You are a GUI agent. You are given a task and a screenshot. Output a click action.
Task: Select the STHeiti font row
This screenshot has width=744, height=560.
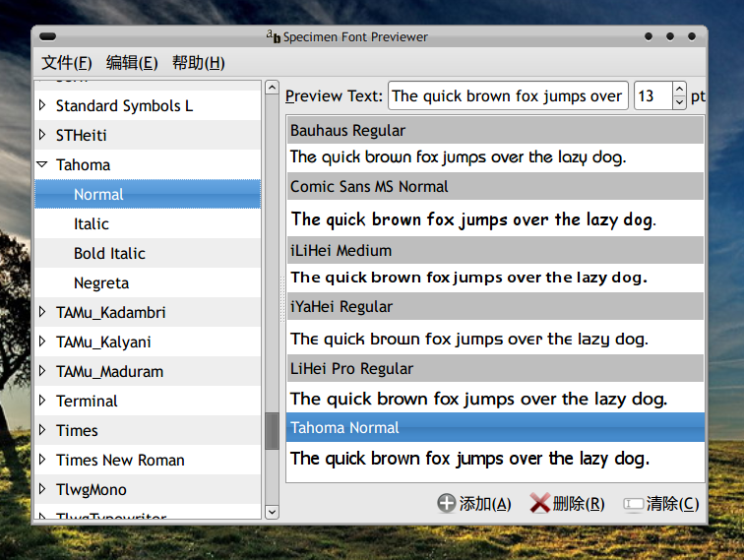[x=148, y=135]
